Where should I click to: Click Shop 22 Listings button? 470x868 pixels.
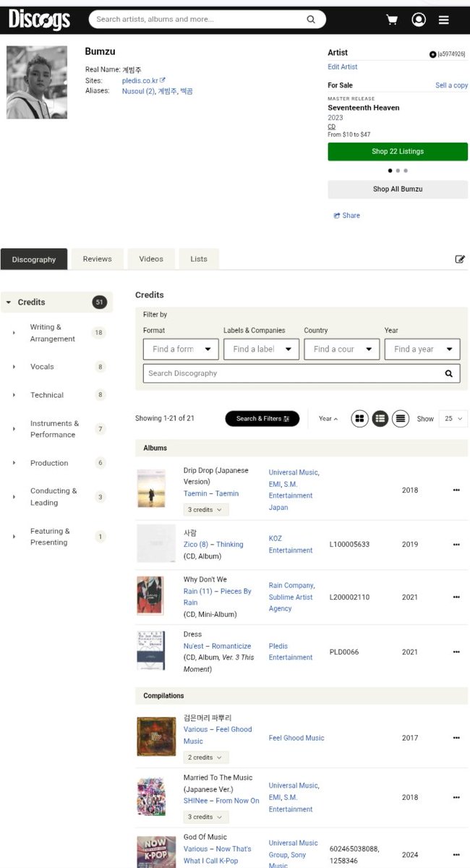(x=398, y=152)
